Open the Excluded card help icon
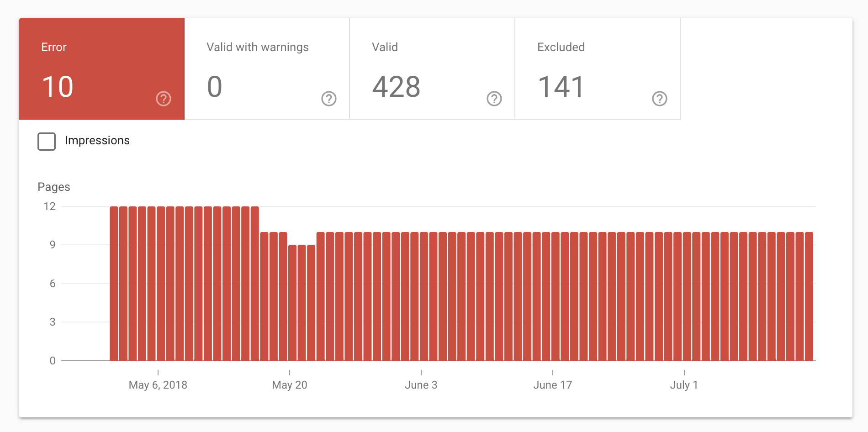Image resolution: width=868 pixels, height=432 pixels. click(x=659, y=99)
